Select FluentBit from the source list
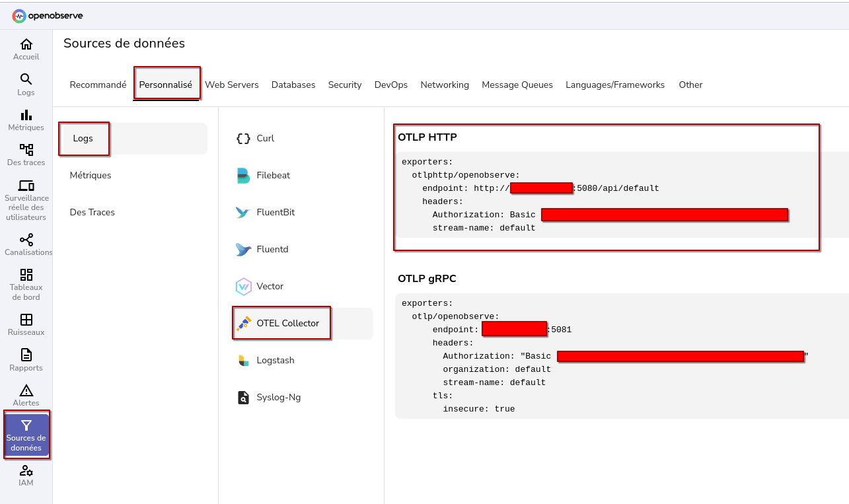Screen dimensions: 849x504 275,213
